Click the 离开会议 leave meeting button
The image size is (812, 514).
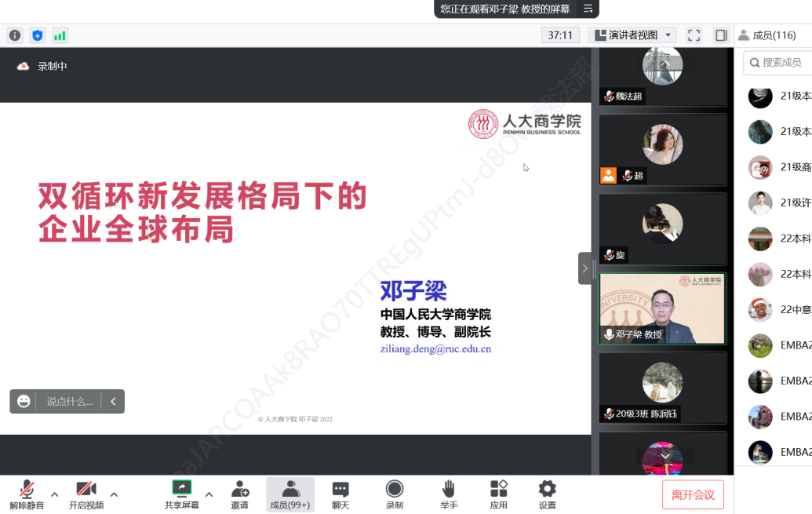693,494
